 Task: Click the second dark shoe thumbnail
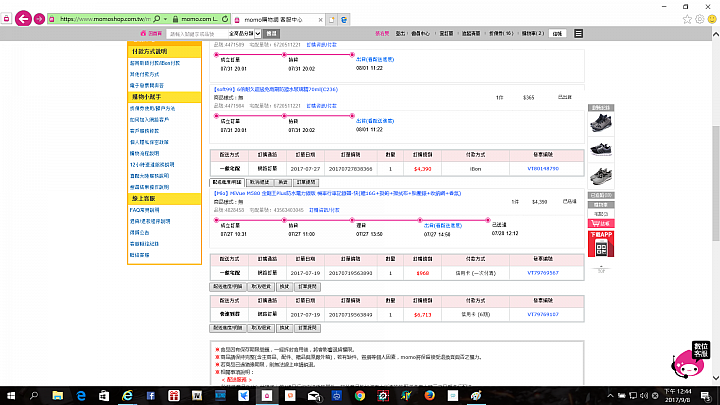[601, 149]
